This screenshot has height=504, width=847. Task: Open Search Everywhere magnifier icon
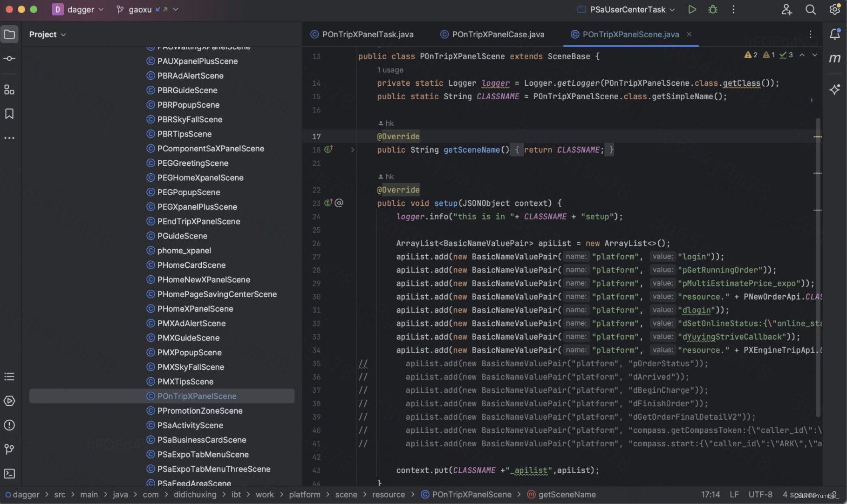pos(811,9)
